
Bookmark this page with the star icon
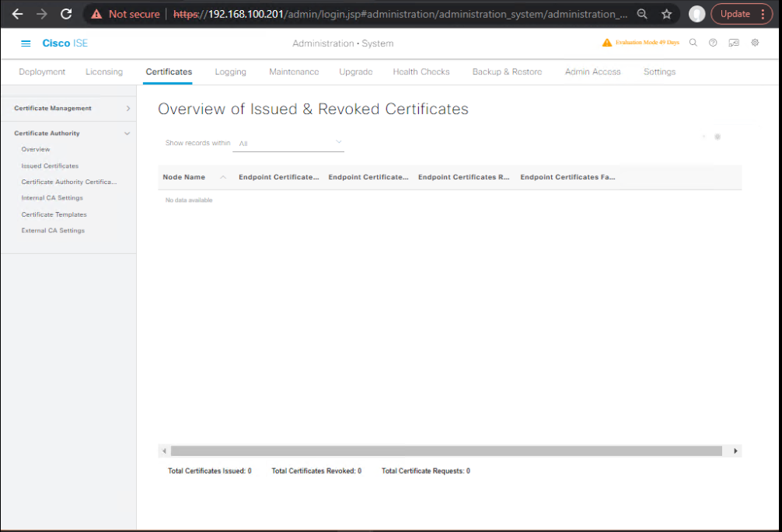pyautogui.click(x=667, y=14)
